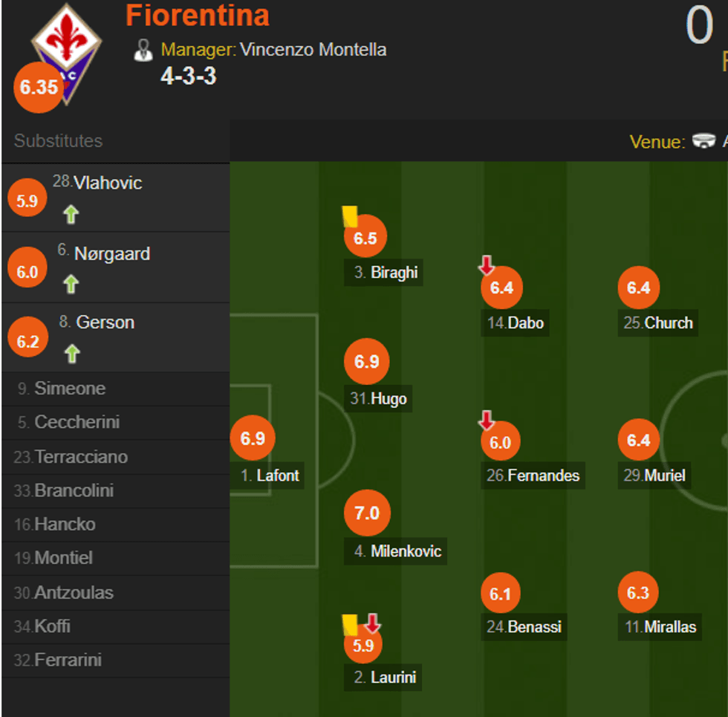Click Benassi's 6.1 rating circle

(x=501, y=594)
